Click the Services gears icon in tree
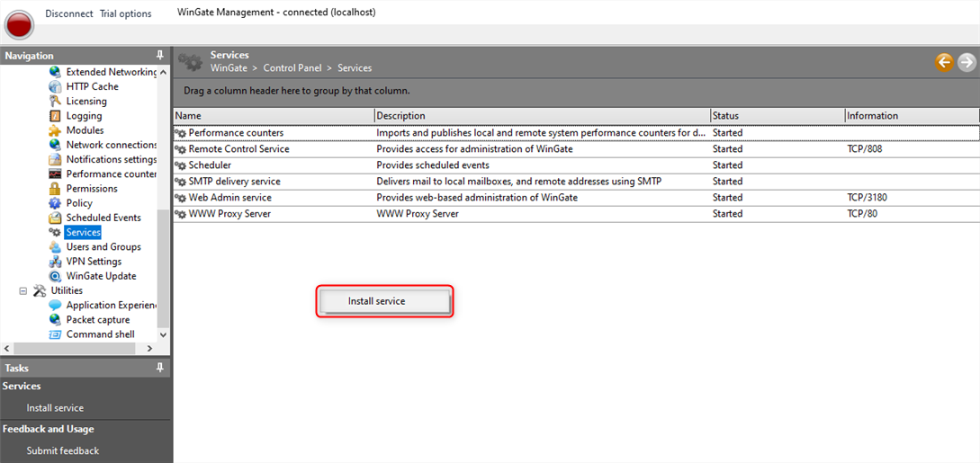This screenshot has width=980, height=463. point(55,232)
